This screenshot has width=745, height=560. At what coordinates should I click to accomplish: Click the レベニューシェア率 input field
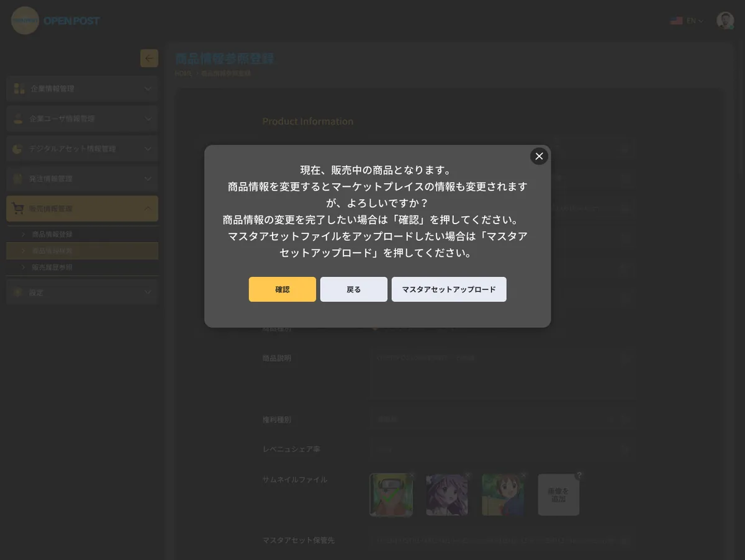503,449
